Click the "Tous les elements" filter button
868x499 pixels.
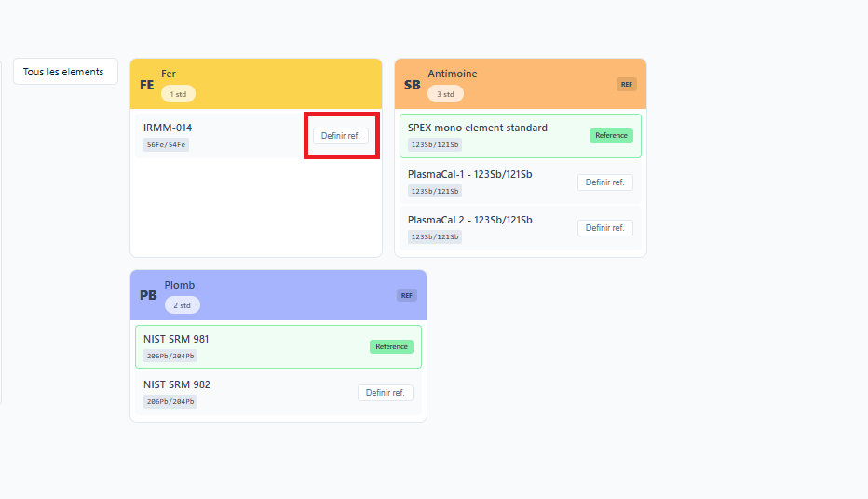click(64, 72)
